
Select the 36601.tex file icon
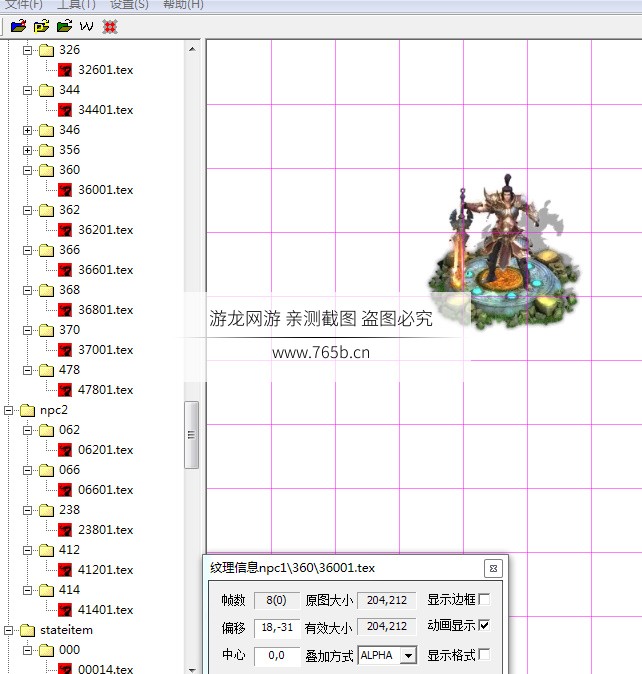tap(65, 270)
